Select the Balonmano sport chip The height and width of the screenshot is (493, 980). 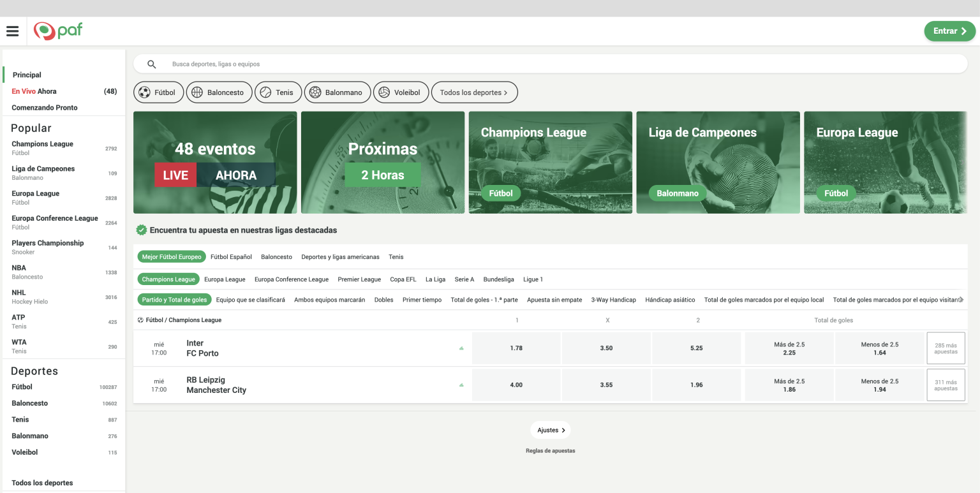(338, 92)
